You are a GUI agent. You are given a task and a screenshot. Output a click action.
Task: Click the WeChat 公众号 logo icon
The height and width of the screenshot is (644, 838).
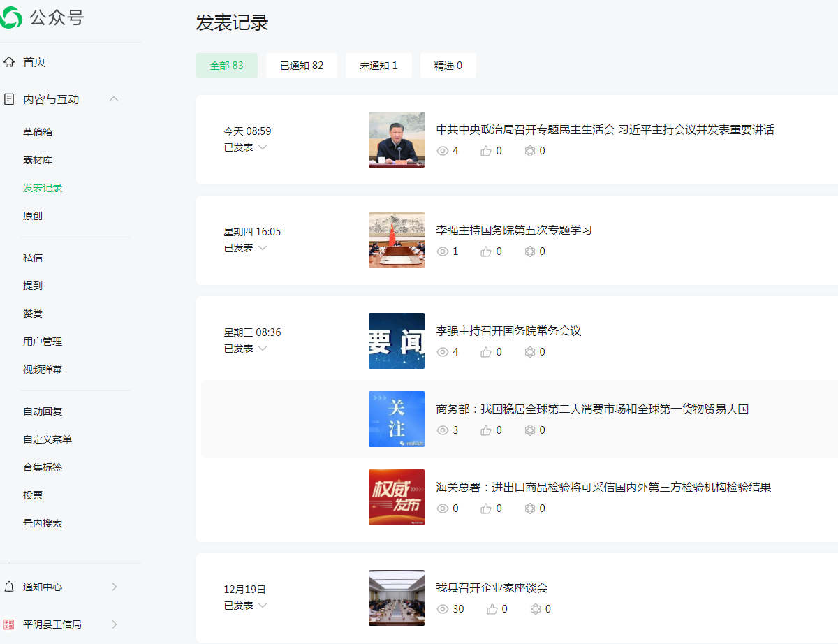tap(12, 17)
